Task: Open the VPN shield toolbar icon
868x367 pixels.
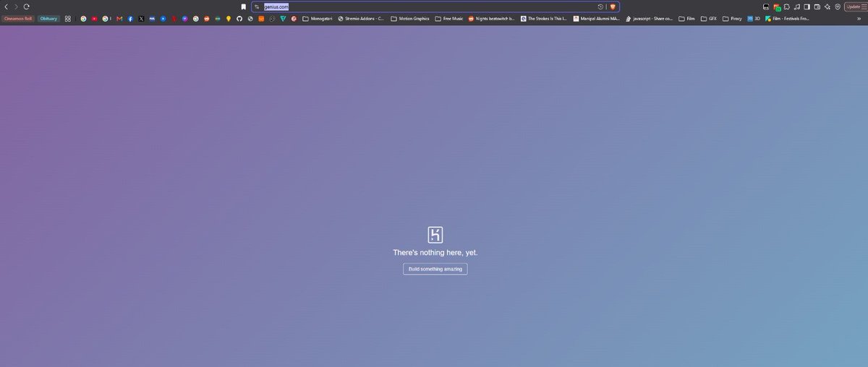Action: (x=838, y=7)
